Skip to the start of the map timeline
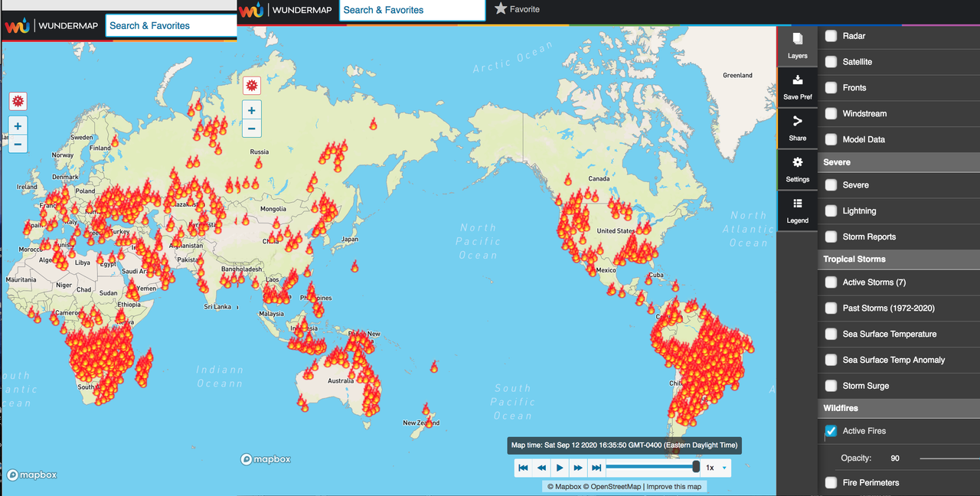This screenshot has height=496, width=980. click(x=524, y=468)
